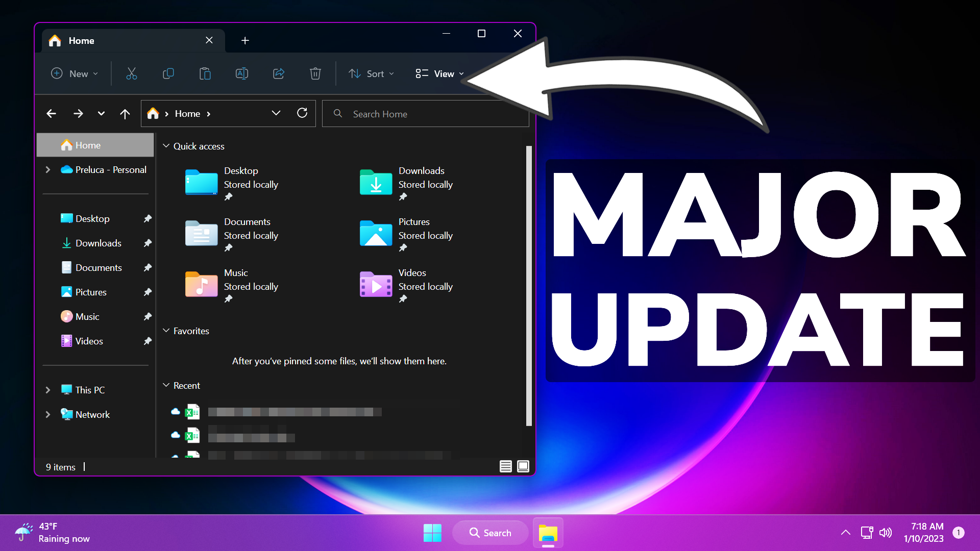This screenshot has height=551, width=980.
Task: Select Home in the navigation pane
Action: click(x=95, y=145)
